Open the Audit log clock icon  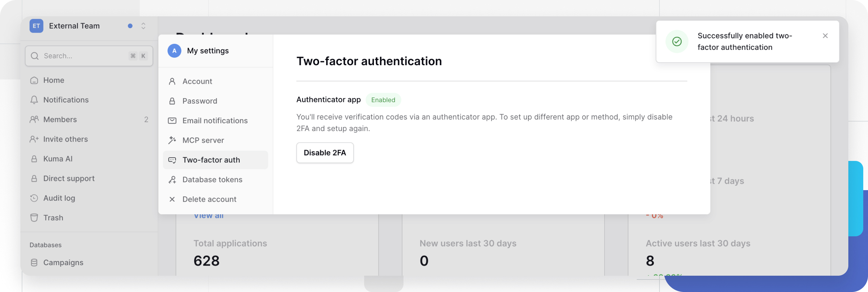pos(34,198)
